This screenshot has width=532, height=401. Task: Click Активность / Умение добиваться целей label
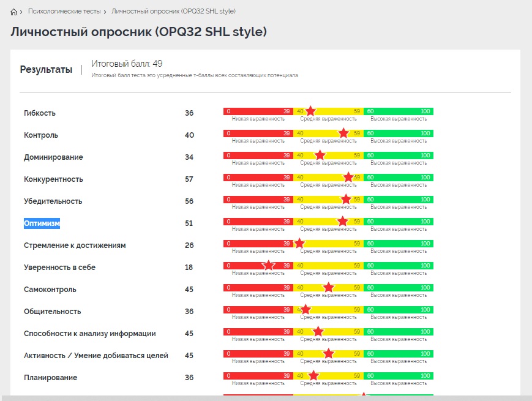[x=96, y=356]
